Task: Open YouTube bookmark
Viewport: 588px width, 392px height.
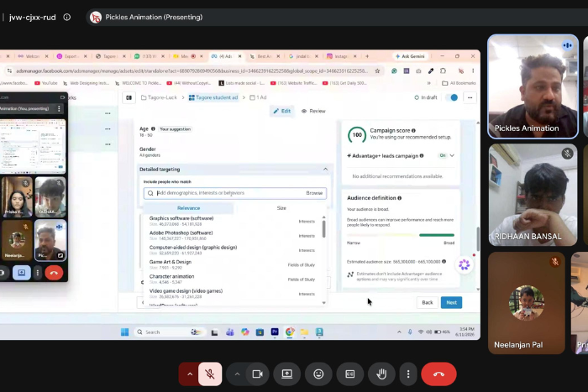Action: (x=45, y=83)
